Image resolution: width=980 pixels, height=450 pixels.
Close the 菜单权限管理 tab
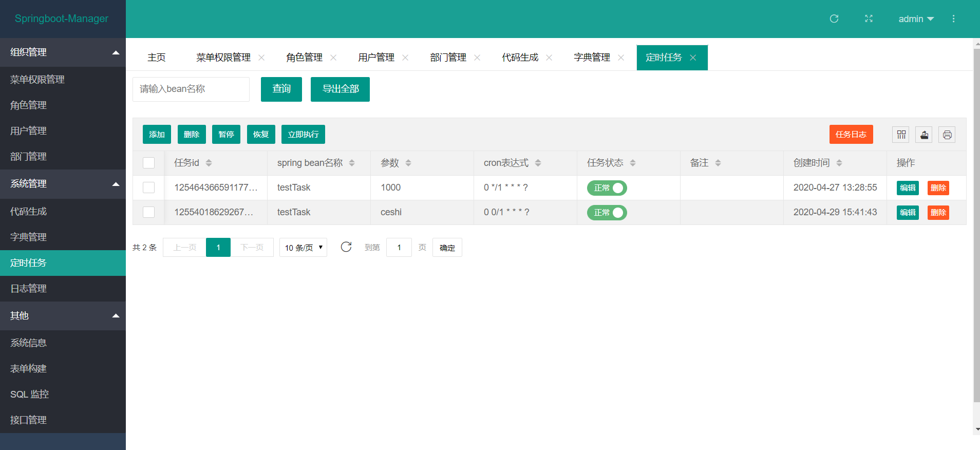pos(261,58)
